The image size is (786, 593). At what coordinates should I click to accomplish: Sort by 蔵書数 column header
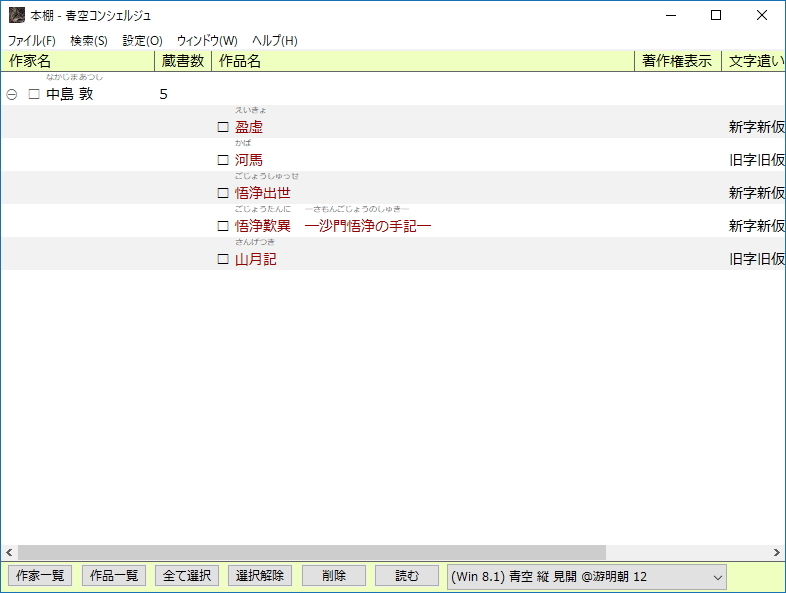(x=183, y=61)
